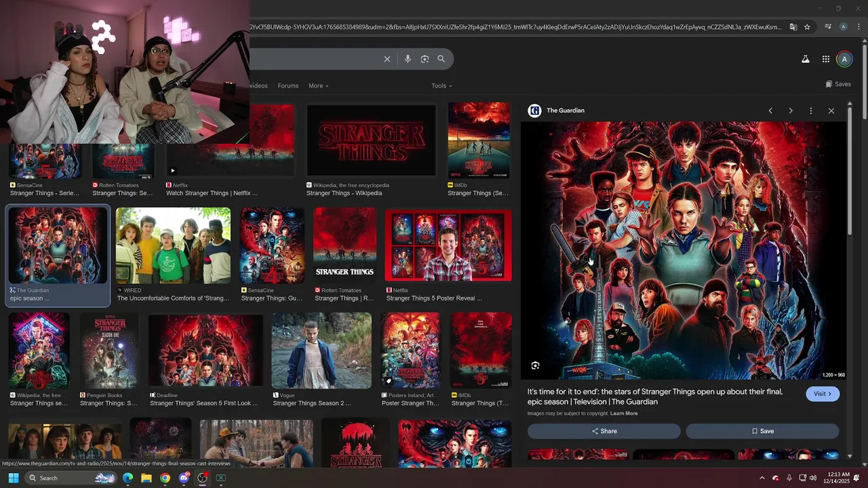Select the WIRED cast photo thumbnail

[173, 245]
